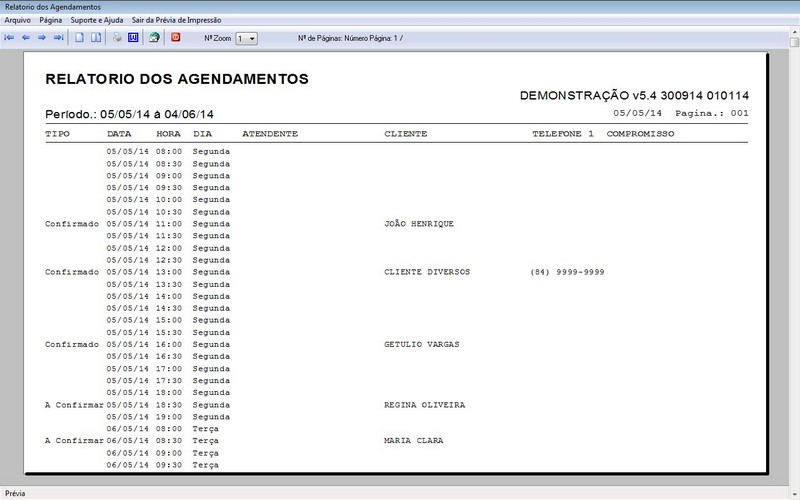Click the RELATORIO DOS AGENDAMENTOS heading
Viewport: 800px width, 500px height.
pyautogui.click(x=177, y=79)
